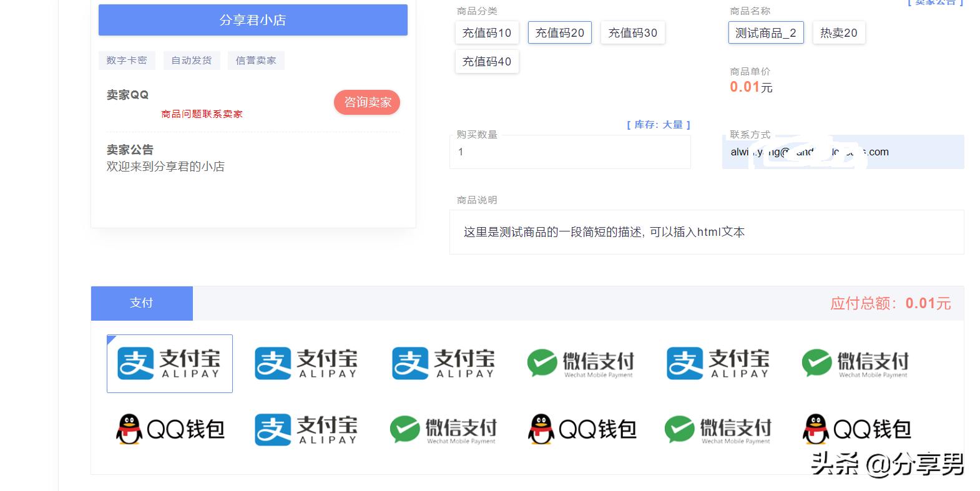Viewport: 980px width, 491px height.
Task: Choose QQ Wallet at start of second row
Action: tap(170, 429)
